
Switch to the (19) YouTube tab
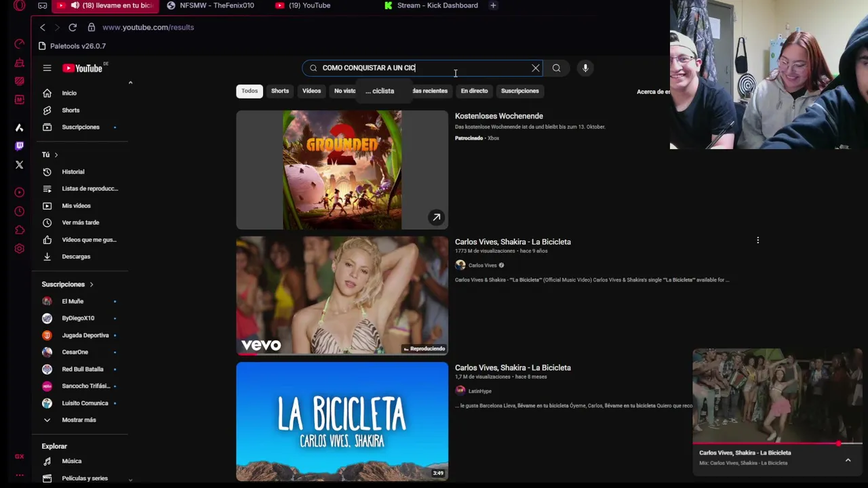(x=303, y=5)
